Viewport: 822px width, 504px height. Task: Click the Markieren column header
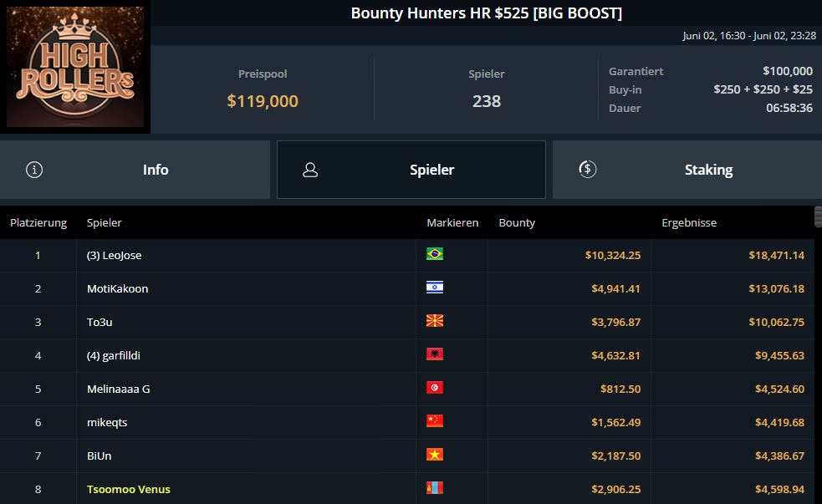(x=452, y=223)
